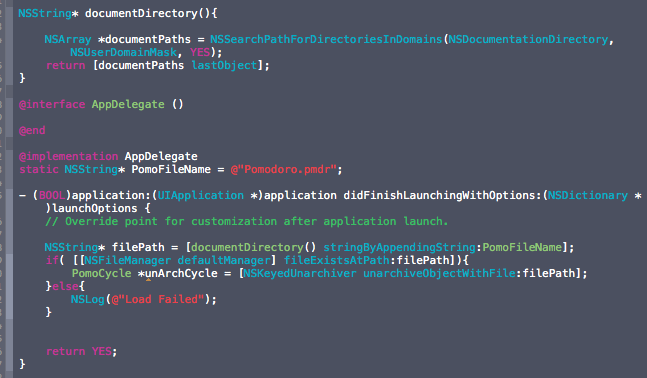
Task: Click the @end keyword
Action: tap(32, 130)
